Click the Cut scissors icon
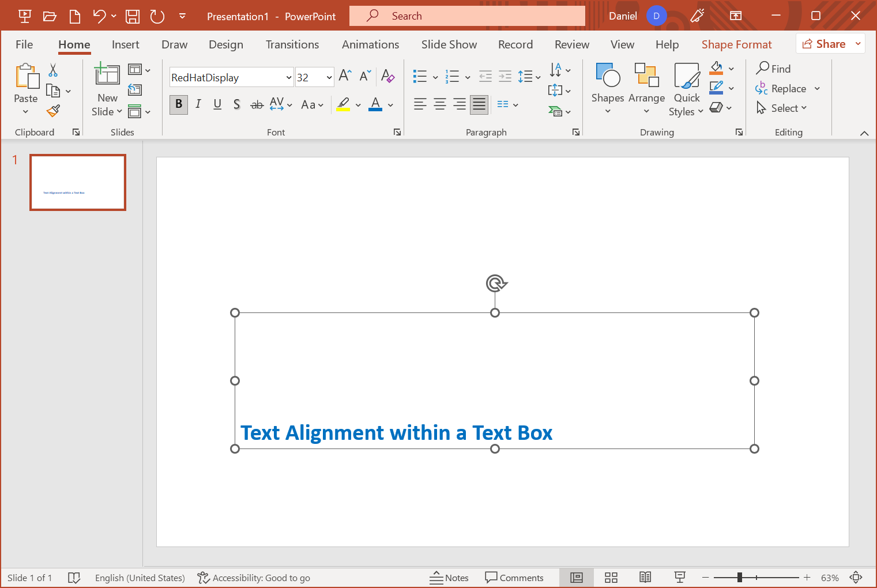The width and height of the screenshot is (877, 588). point(53,70)
